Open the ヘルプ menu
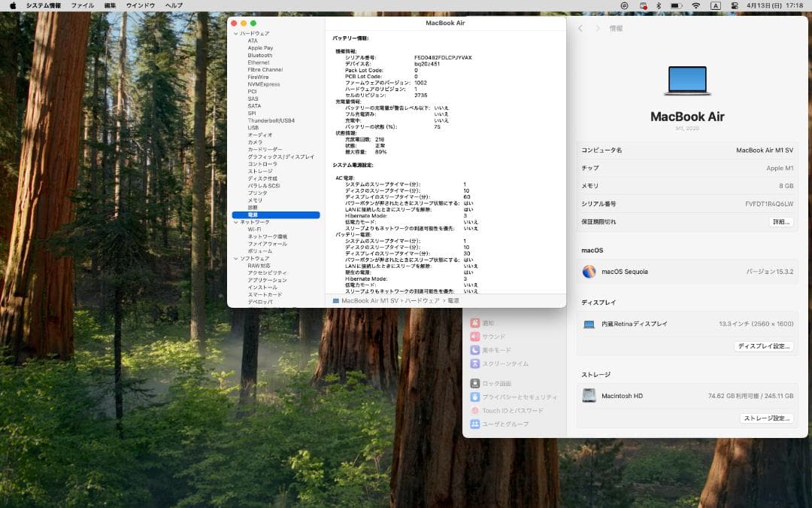This screenshot has width=812, height=508. tap(174, 6)
